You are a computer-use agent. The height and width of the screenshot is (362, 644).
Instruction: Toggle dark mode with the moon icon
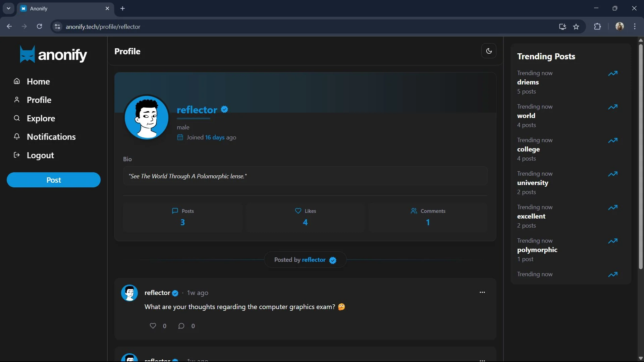489,51
